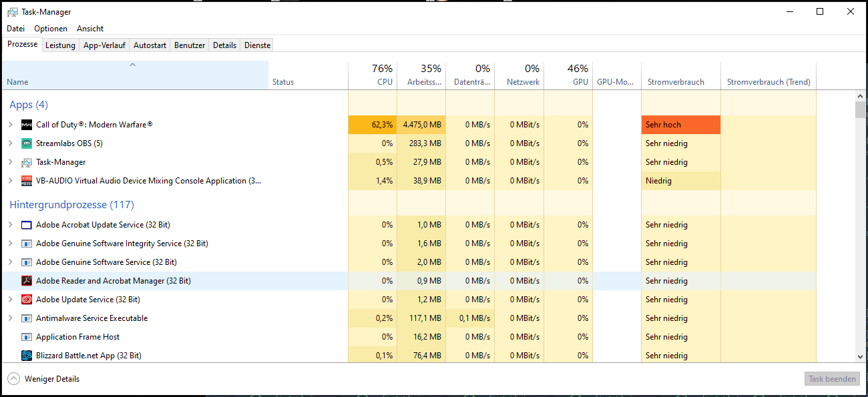
Task: Sort by the Stromverbrauch (Trend) column header
Action: point(769,75)
